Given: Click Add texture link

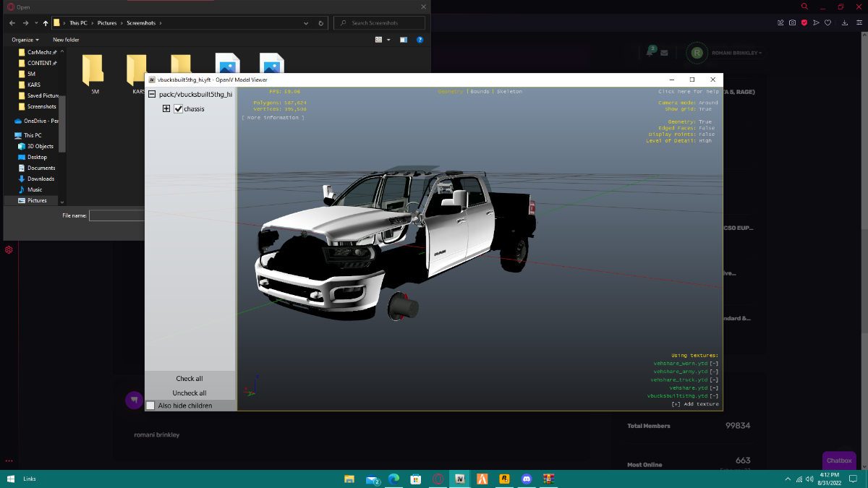Looking at the screenshot, I should tap(695, 404).
